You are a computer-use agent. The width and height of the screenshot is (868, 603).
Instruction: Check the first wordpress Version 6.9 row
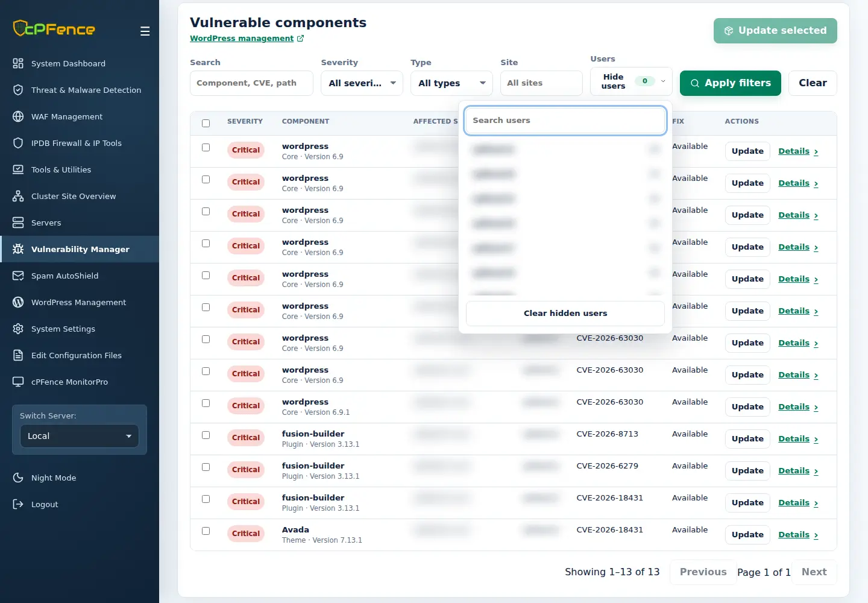pos(206,147)
